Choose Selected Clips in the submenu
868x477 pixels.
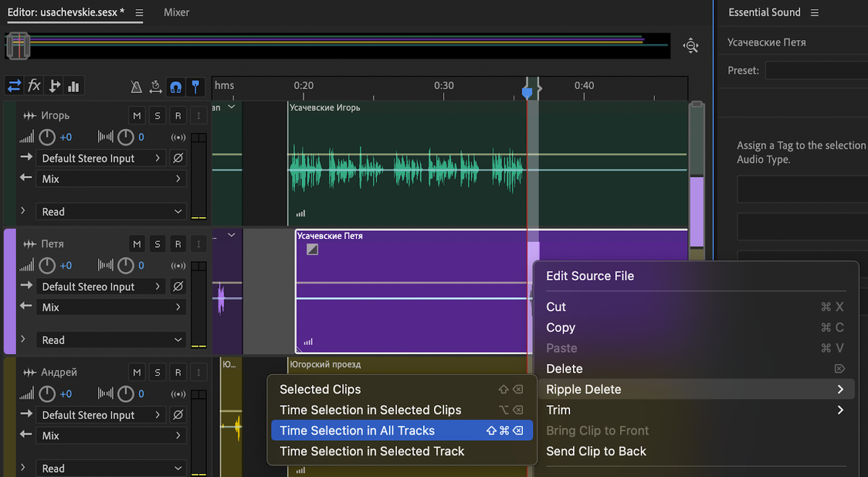click(x=402, y=389)
